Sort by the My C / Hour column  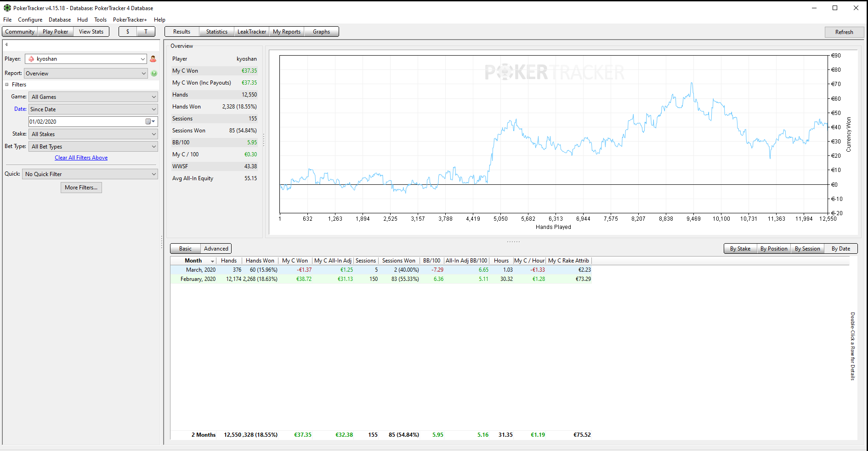[529, 261]
